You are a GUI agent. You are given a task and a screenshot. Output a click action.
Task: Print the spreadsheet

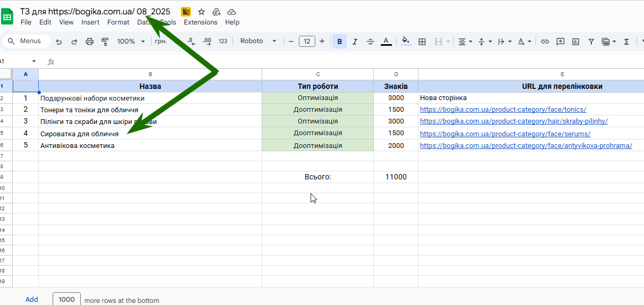[x=89, y=42]
